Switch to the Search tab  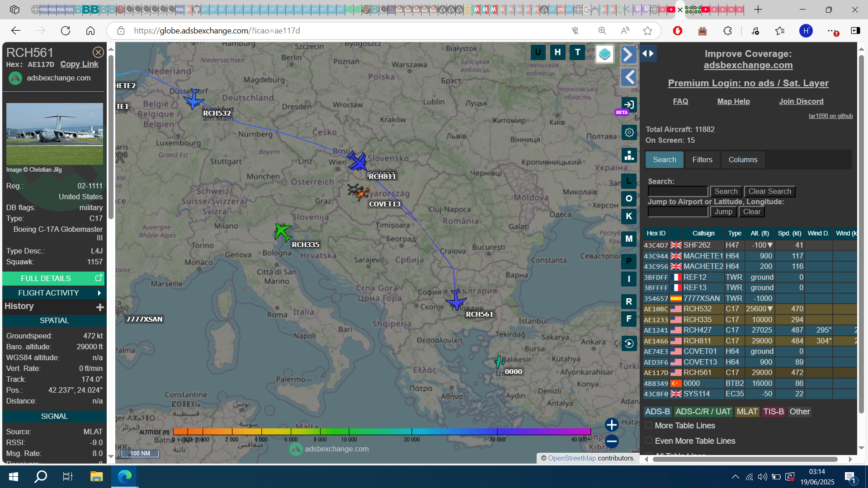[x=664, y=160]
